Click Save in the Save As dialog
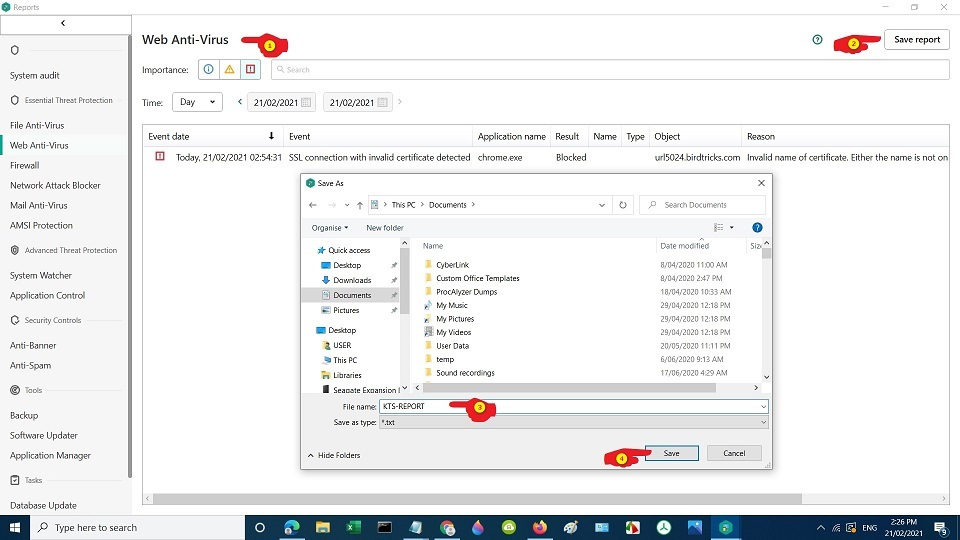Image resolution: width=960 pixels, height=540 pixels. [x=671, y=453]
